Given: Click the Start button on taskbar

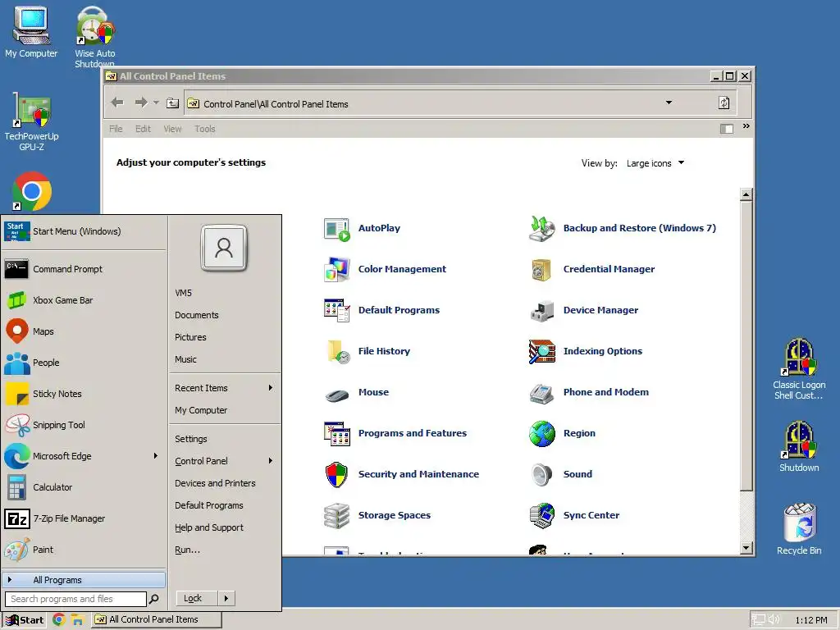Looking at the screenshot, I should tap(25, 620).
